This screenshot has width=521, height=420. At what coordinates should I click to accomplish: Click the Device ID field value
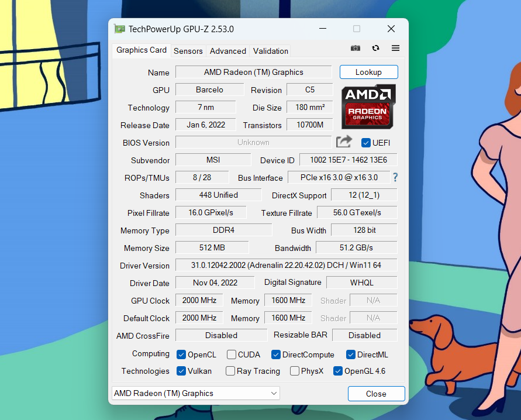click(349, 160)
